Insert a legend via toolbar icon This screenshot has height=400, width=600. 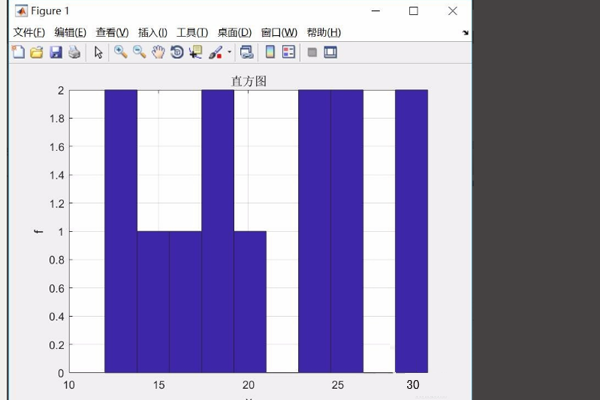pyautogui.click(x=289, y=52)
